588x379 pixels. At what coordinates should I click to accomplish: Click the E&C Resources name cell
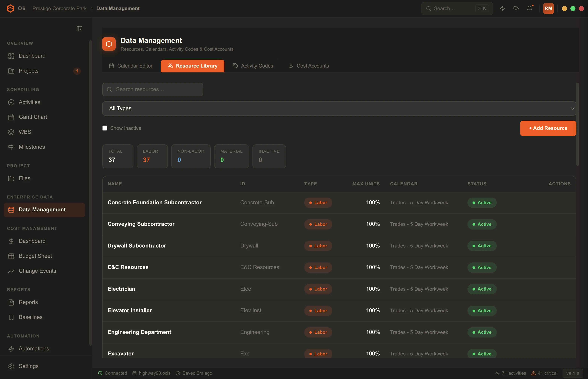click(x=128, y=267)
